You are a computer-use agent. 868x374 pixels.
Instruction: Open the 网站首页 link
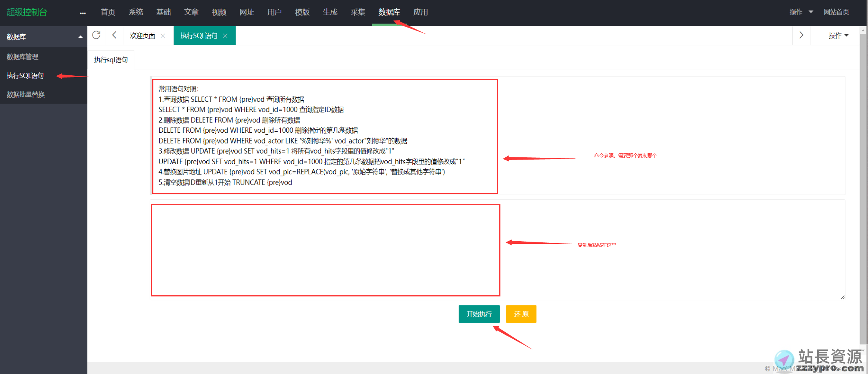(836, 12)
